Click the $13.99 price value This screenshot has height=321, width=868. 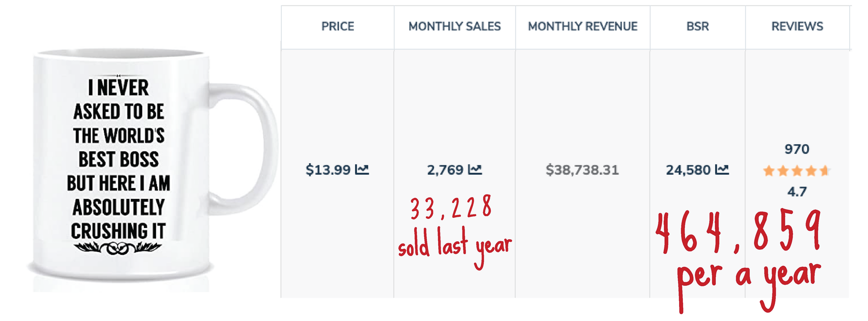[328, 170]
